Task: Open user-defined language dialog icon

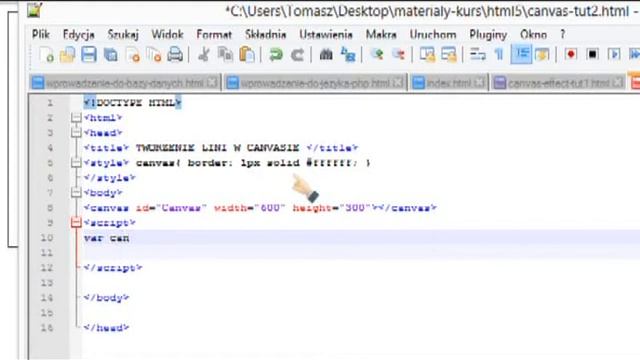Action: [x=542, y=54]
